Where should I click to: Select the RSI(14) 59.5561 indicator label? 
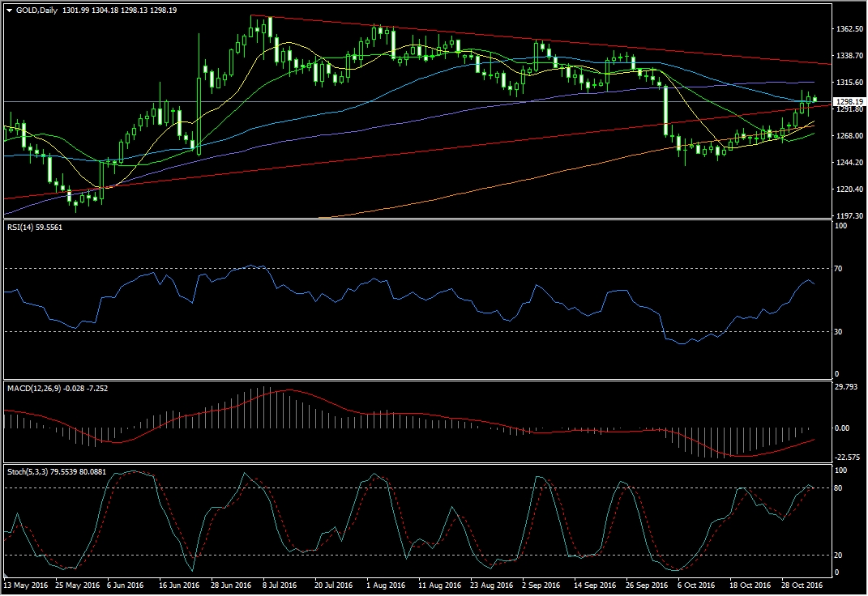pyautogui.click(x=35, y=228)
